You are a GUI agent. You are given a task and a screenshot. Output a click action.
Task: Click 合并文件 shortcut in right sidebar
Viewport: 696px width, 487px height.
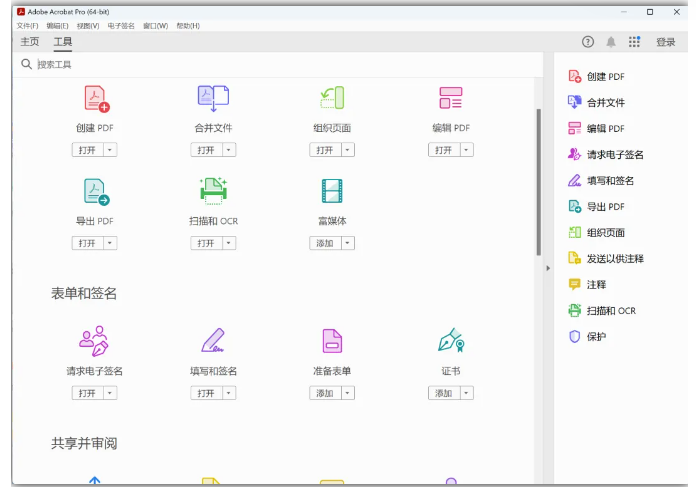coord(597,103)
